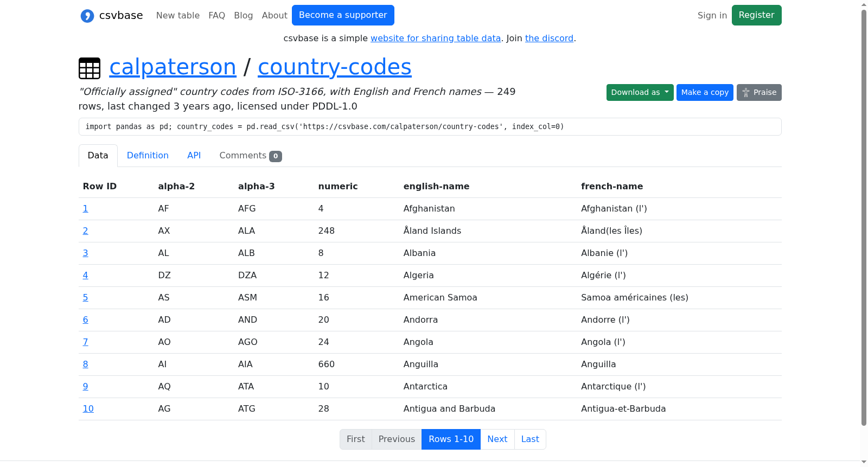Open the FAQ page
Viewport: 868px width, 467px height.
point(217,15)
